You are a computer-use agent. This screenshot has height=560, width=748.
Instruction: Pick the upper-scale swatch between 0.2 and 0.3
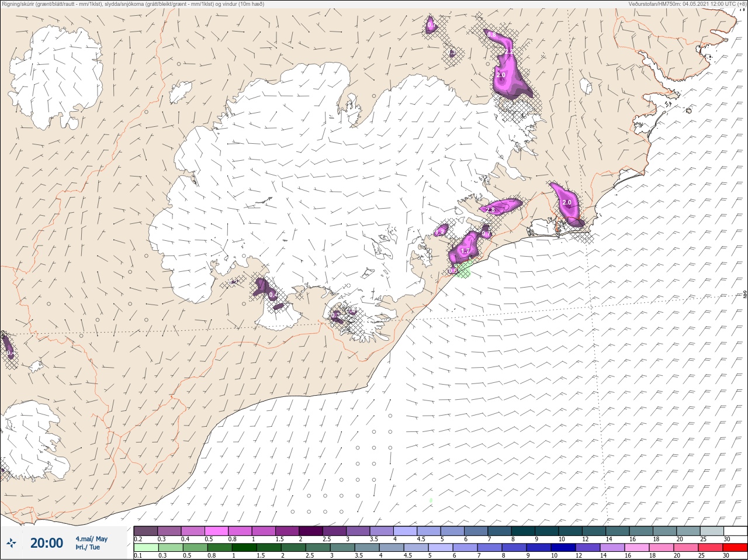tap(146, 531)
